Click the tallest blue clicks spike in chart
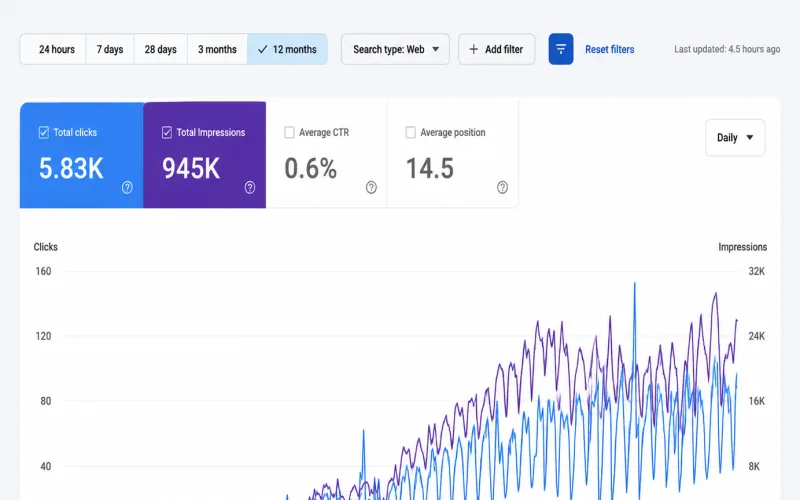This screenshot has height=500, width=800. (x=635, y=284)
